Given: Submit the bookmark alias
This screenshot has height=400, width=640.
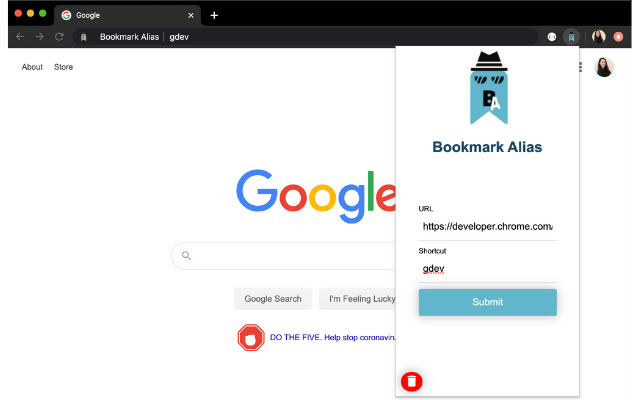Looking at the screenshot, I should pyautogui.click(x=488, y=302).
